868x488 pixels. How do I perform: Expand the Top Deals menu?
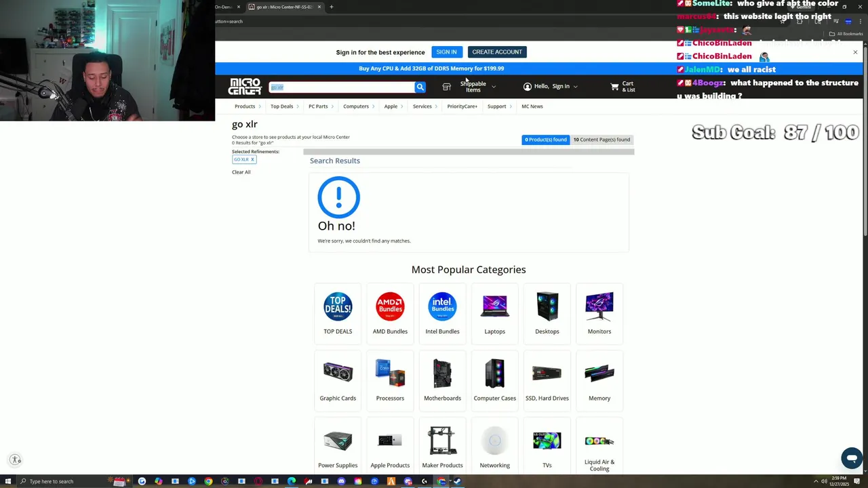pos(284,106)
